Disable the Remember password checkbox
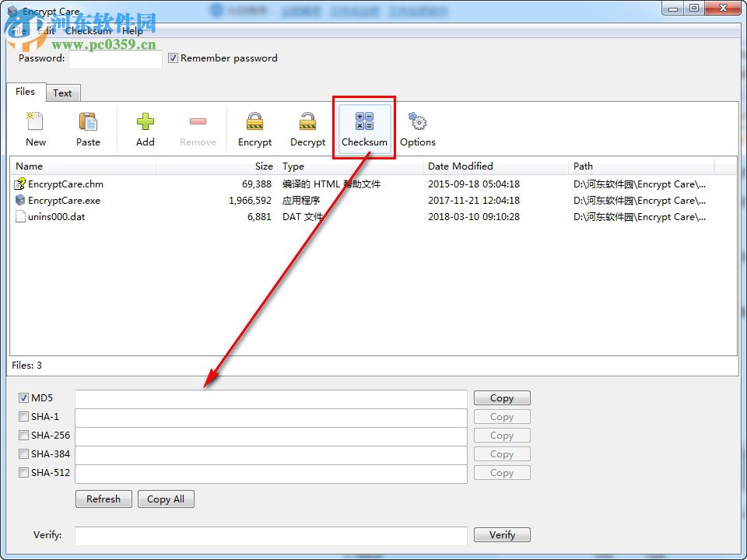Image resolution: width=747 pixels, height=560 pixels. (173, 58)
